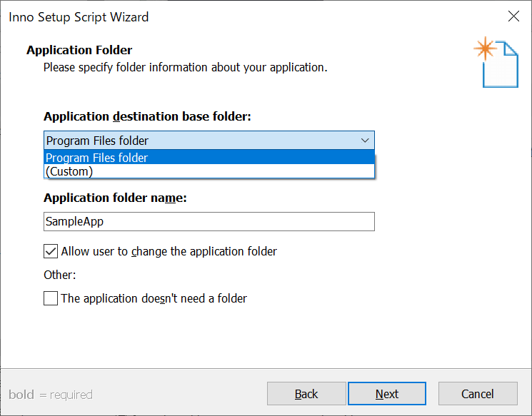Screen dimensions: 532x416
Task: Click the new script wizard page icon
Action: coord(496,62)
